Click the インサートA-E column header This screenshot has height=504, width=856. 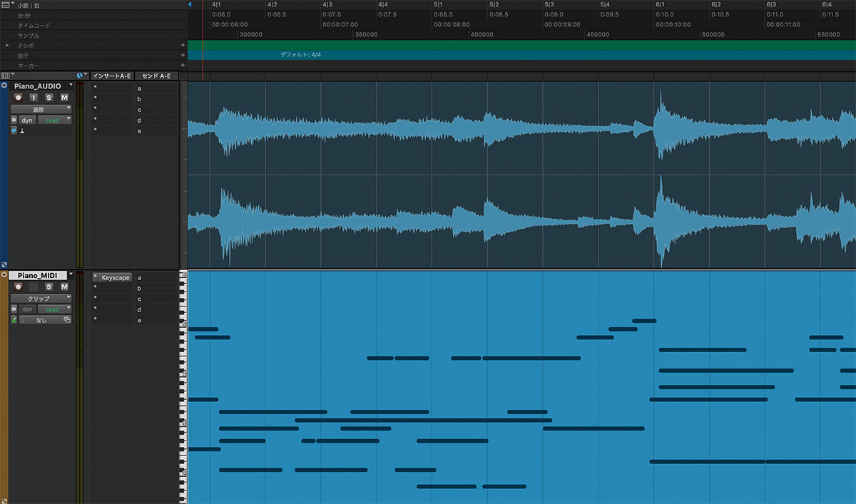[112, 76]
